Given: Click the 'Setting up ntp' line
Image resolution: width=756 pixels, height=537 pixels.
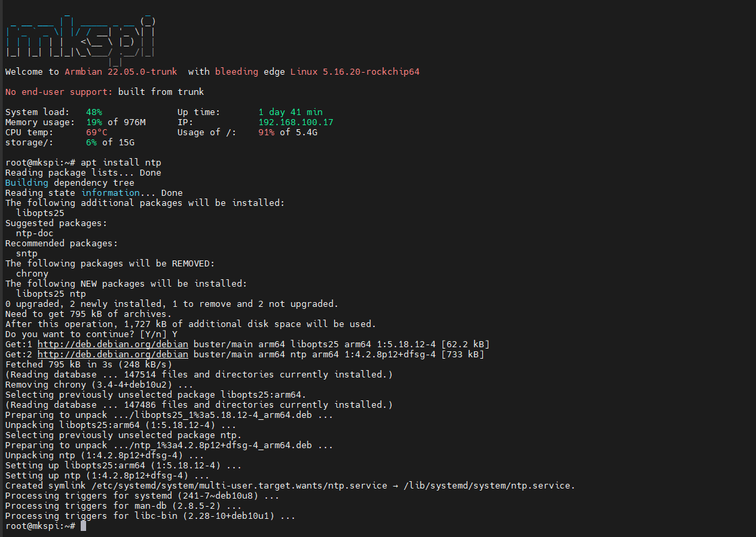Looking at the screenshot, I should (108, 476).
